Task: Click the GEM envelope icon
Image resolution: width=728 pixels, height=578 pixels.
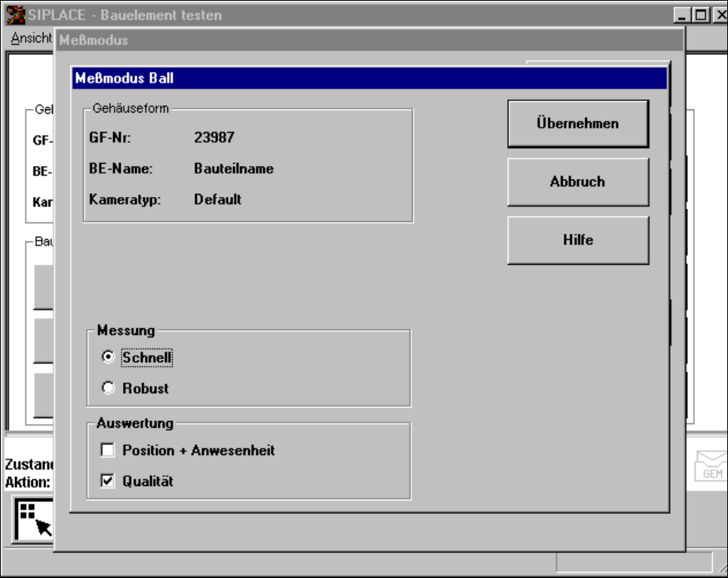Action: [x=711, y=466]
